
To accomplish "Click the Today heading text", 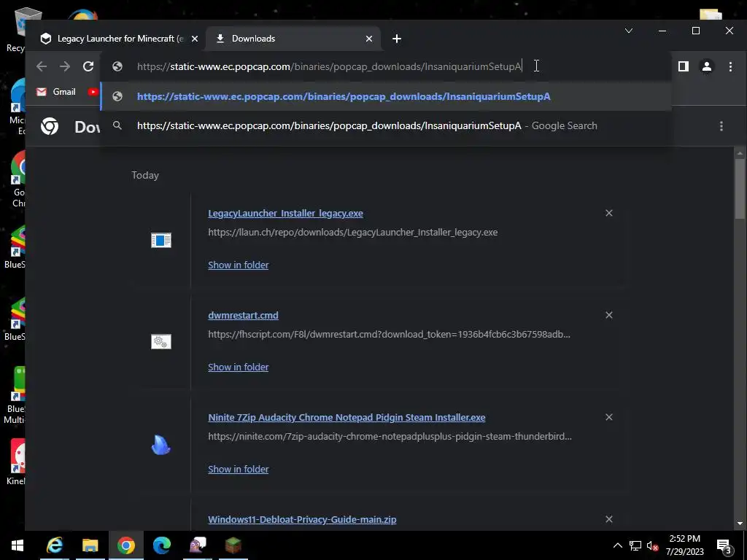I will [x=145, y=175].
